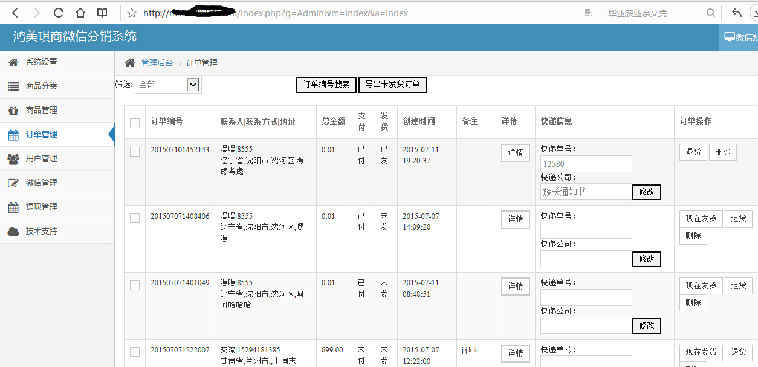Viewport: 758px width, 367px height.
Task: Open the book-shaped bookmarks icon in toolbar
Action: point(102,13)
